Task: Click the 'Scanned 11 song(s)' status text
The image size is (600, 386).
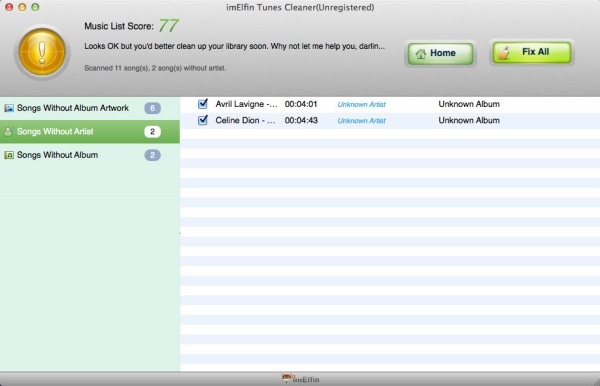Action: tap(155, 68)
